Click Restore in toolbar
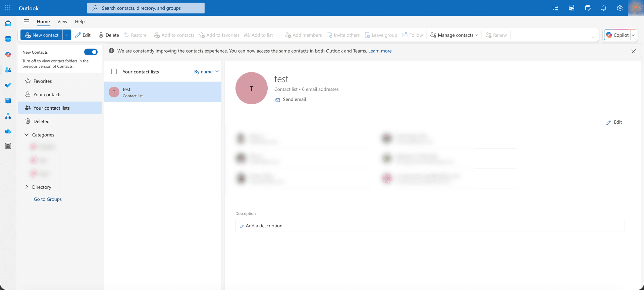 pyautogui.click(x=135, y=35)
